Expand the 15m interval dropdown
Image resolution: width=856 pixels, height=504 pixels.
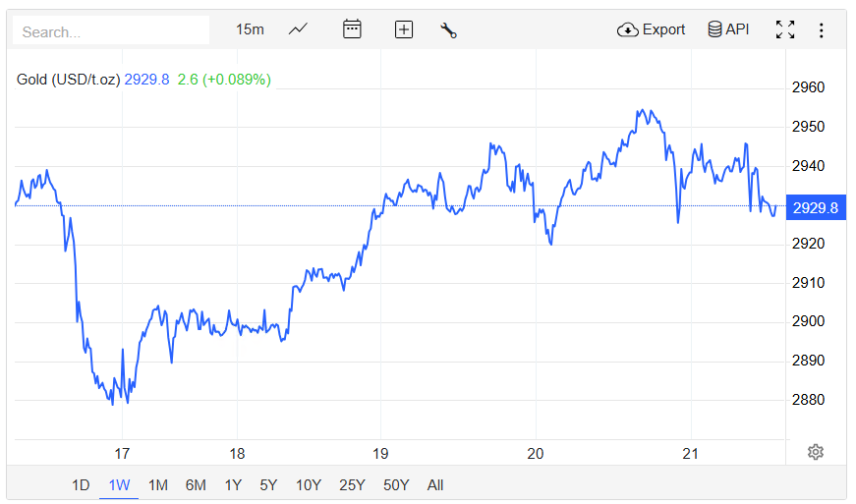tap(250, 29)
